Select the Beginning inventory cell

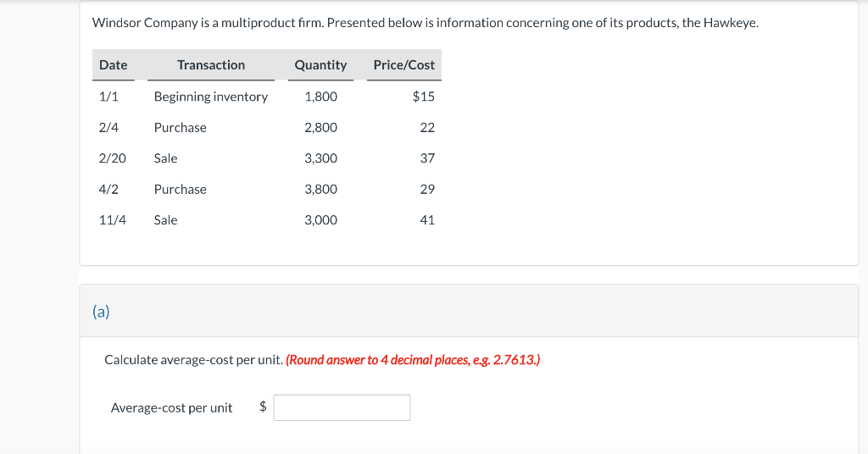pyautogui.click(x=211, y=97)
